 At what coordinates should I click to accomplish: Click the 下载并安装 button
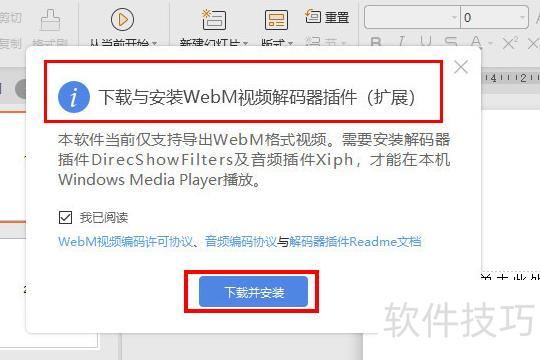point(253,292)
